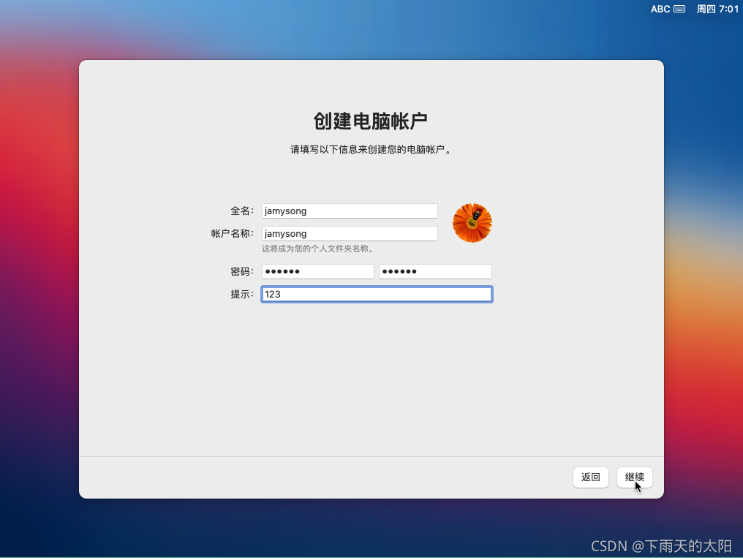Click the clock showing 周四 7:01
Image resolution: width=743 pixels, height=560 pixels.
point(717,9)
